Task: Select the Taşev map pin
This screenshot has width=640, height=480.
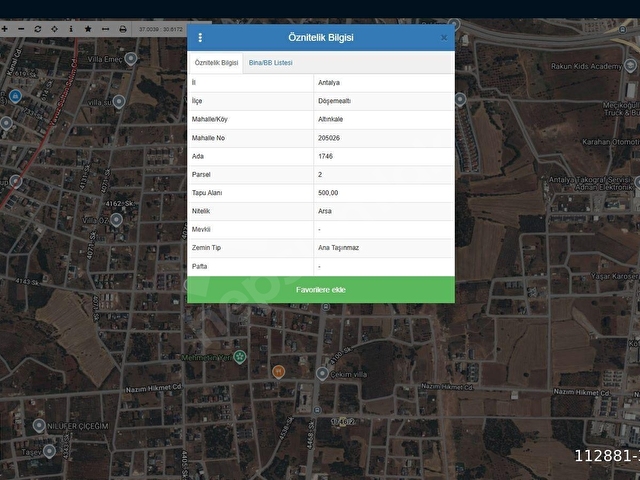Action: (x=49, y=451)
